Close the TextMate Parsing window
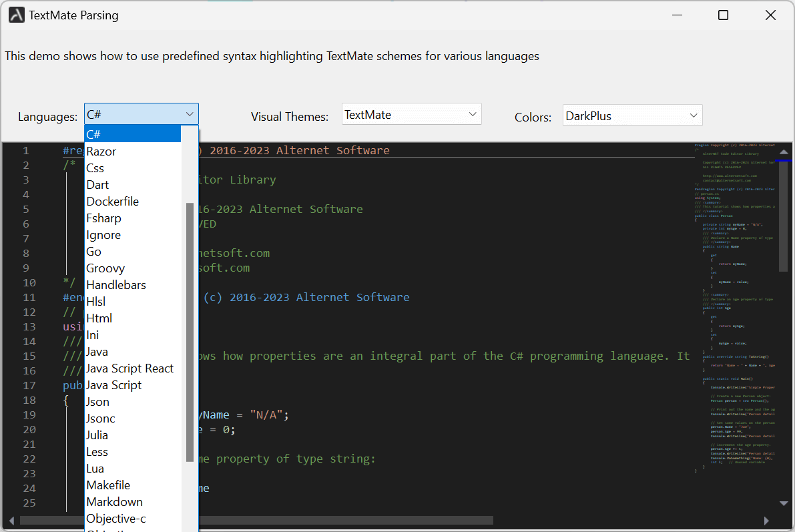 click(771, 15)
